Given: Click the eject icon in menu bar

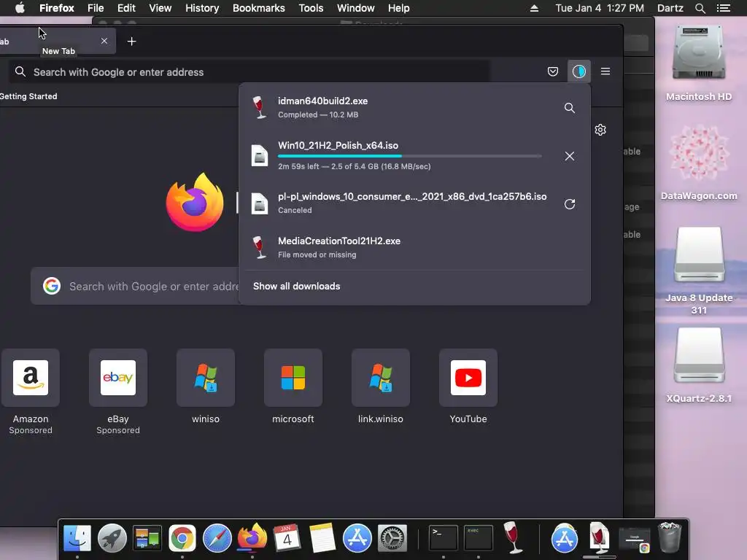Looking at the screenshot, I should pyautogui.click(x=534, y=8).
